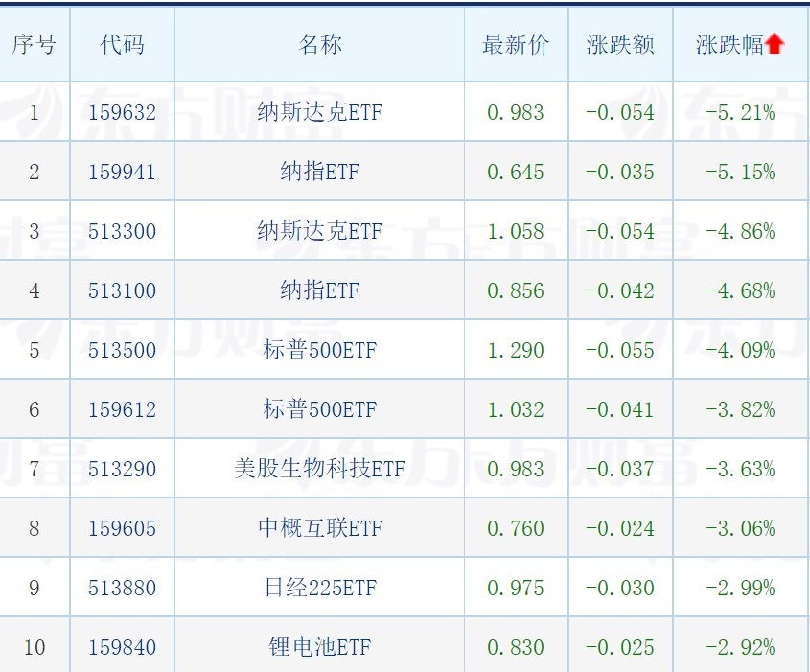Click fund code 159612
This screenshot has width=810, height=672.
[x=122, y=410]
